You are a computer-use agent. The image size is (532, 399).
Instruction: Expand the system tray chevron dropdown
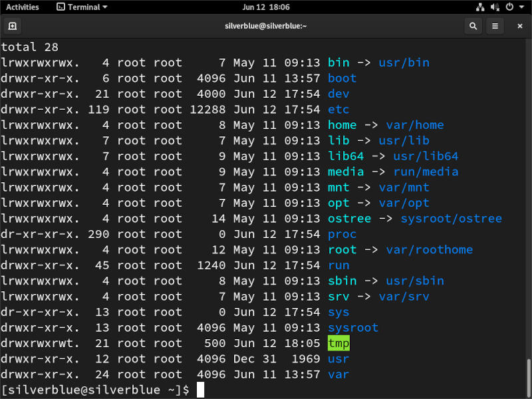click(521, 7)
